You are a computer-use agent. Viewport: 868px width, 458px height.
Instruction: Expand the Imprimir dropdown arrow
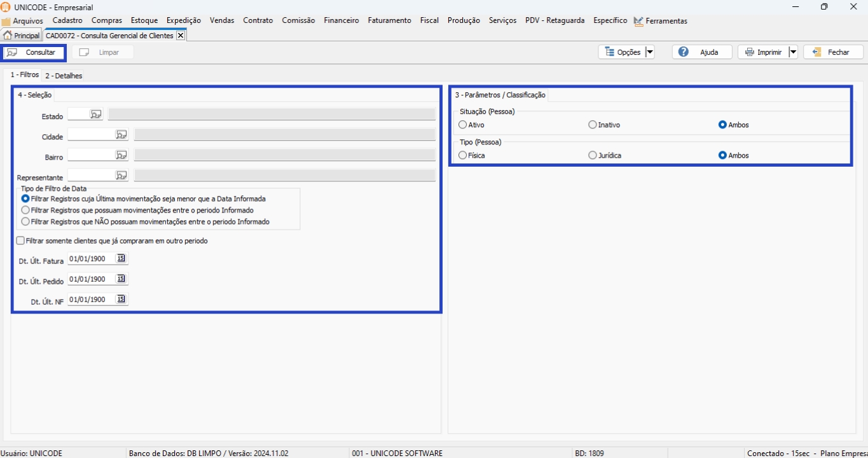point(793,52)
